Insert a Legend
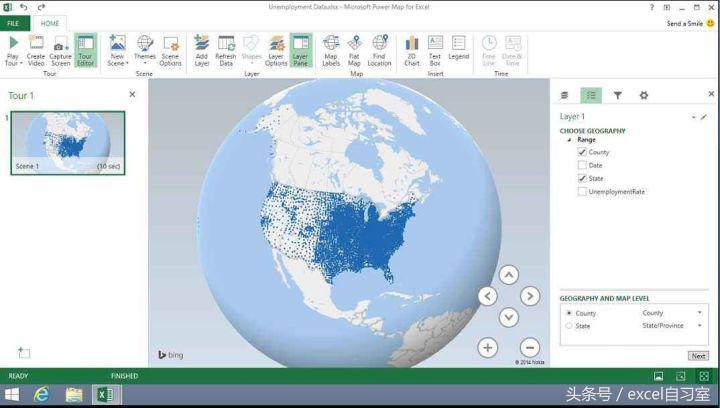This screenshot has width=720, height=408. [x=458, y=48]
